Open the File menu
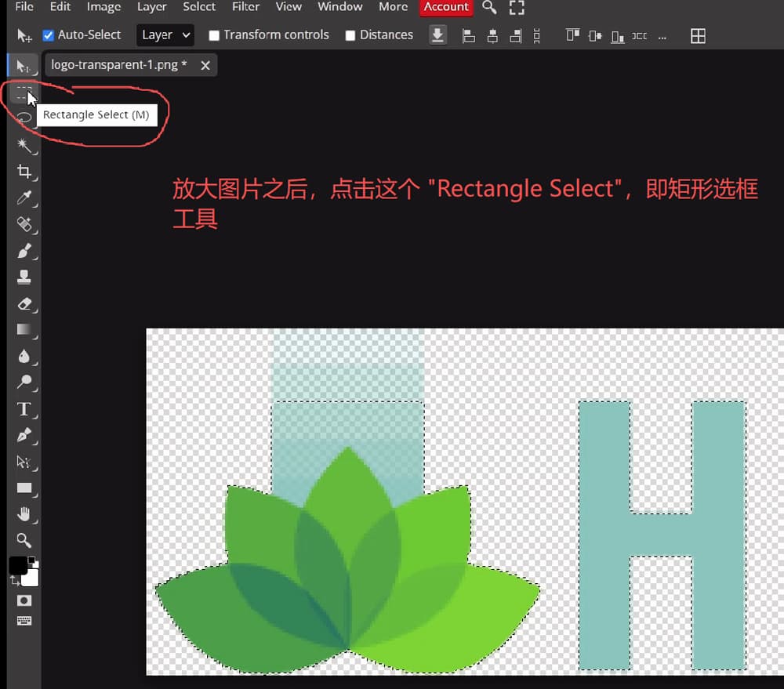The height and width of the screenshot is (689, 784). (x=24, y=6)
